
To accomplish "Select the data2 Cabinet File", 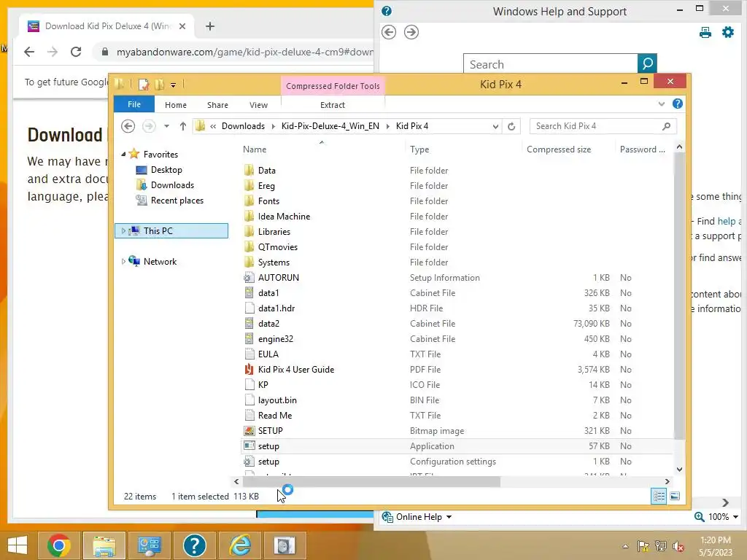I will (x=268, y=324).
